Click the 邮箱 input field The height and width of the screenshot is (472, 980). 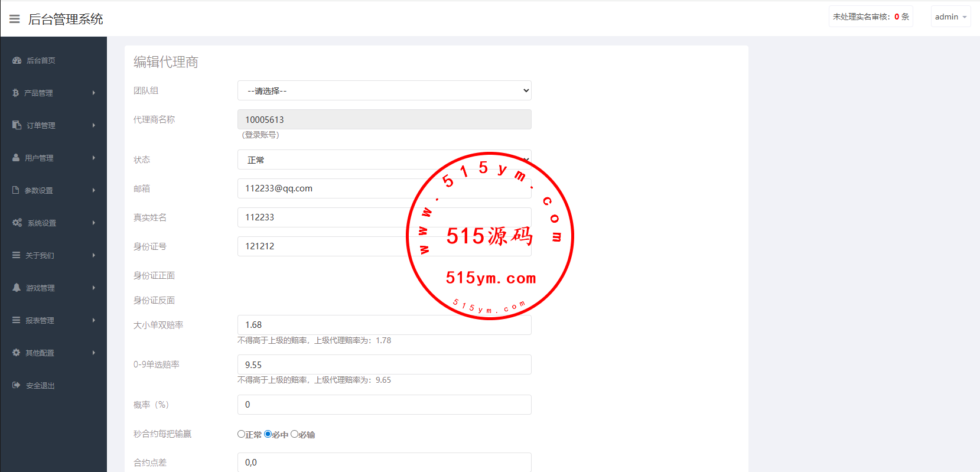pyautogui.click(x=325, y=188)
